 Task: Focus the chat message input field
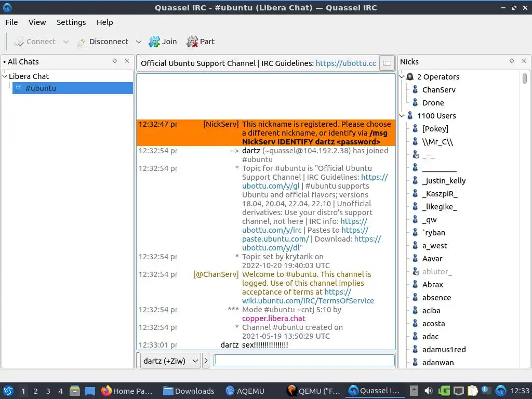(304, 361)
